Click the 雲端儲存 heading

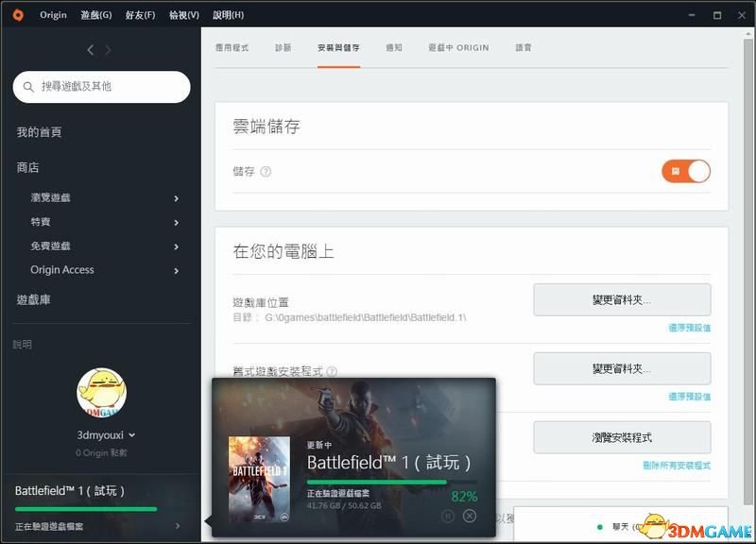pyautogui.click(x=266, y=127)
